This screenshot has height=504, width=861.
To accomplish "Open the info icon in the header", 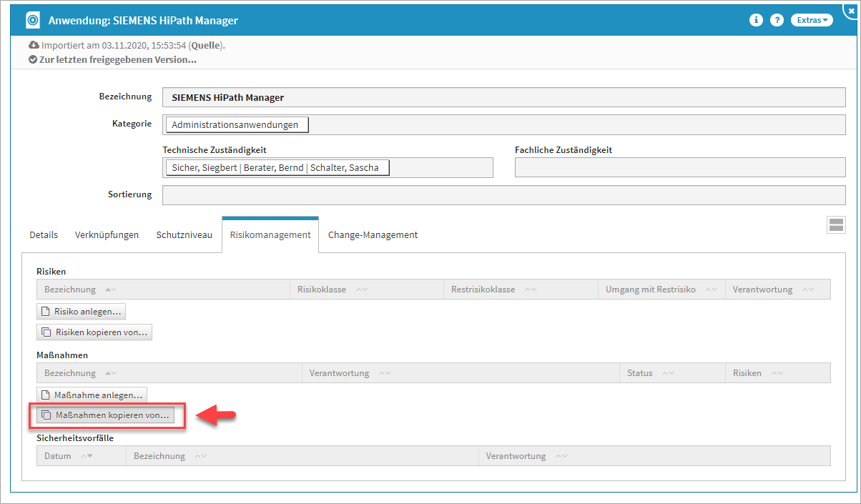I will pyautogui.click(x=756, y=21).
